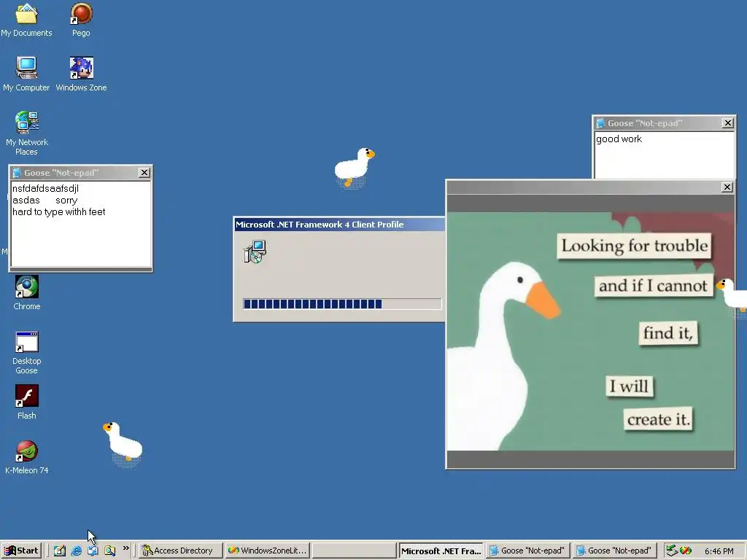Click the setup icon in the .NET Framework dialog
The height and width of the screenshot is (560, 747).
tap(255, 252)
